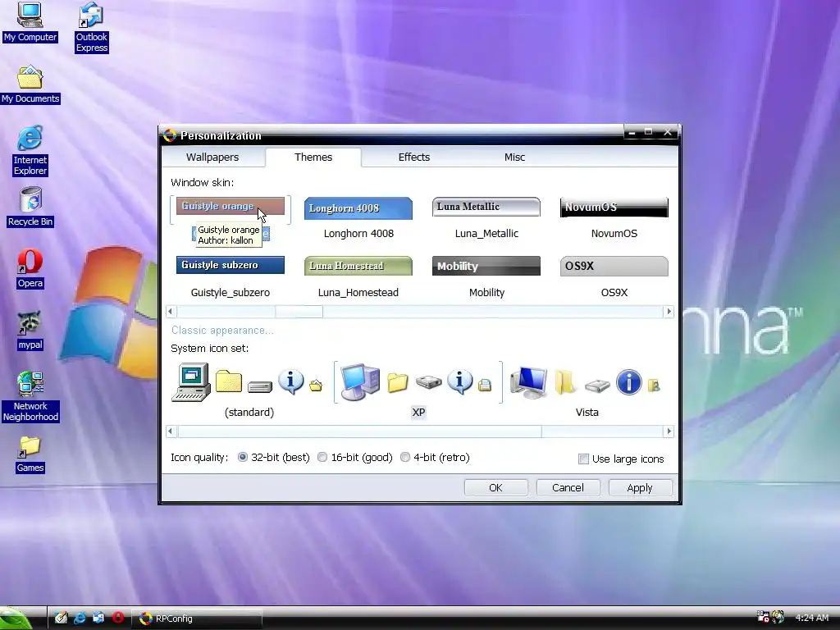Image resolution: width=840 pixels, height=630 pixels.
Task: Click Vista set monitor icon
Action: (528, 382)
